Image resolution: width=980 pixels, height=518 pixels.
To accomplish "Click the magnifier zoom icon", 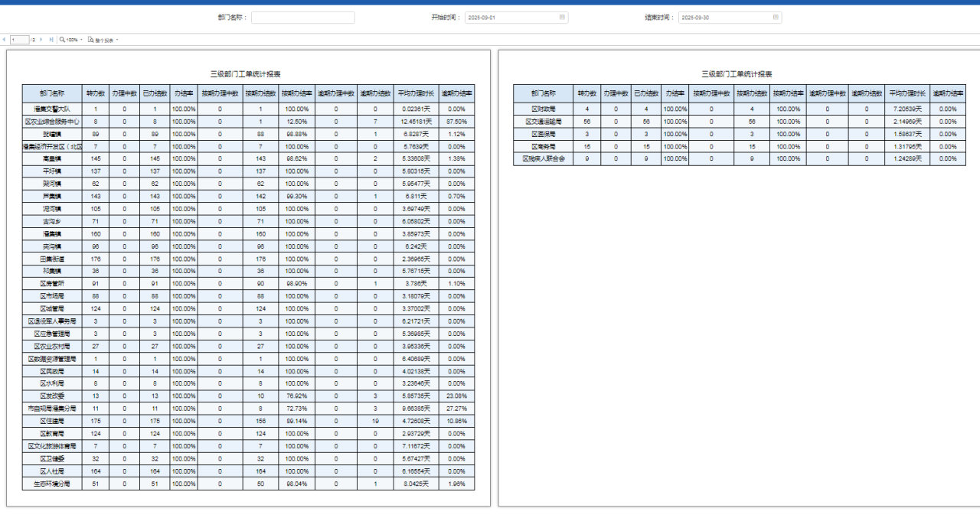I will coord(62,39).
